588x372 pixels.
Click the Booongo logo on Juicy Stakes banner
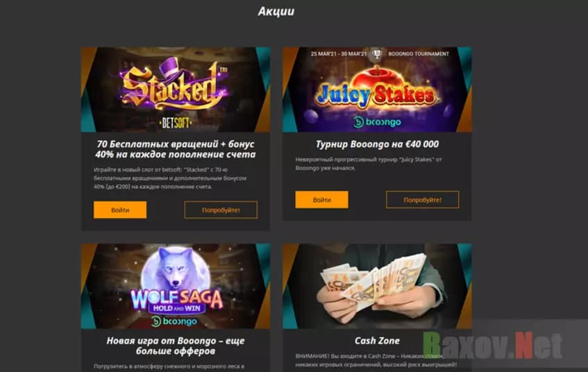coord(377,122)
